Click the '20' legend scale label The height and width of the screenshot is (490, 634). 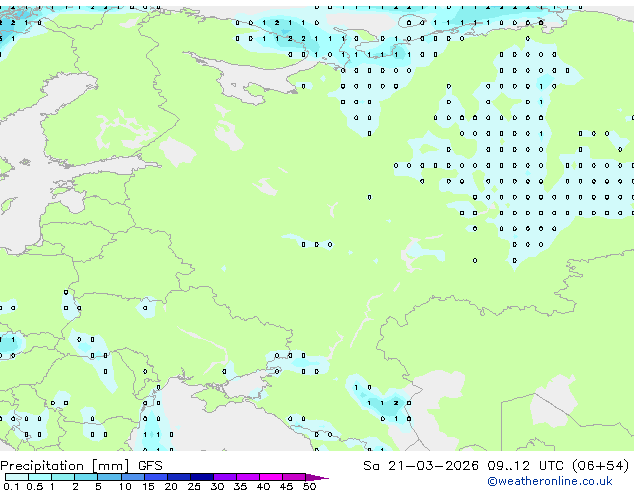(x=171, y=486)
